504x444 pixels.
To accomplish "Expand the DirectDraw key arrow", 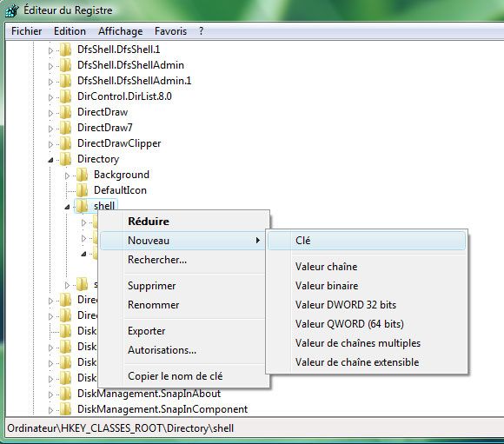I will pyautogui.click(x=50, y=113).
